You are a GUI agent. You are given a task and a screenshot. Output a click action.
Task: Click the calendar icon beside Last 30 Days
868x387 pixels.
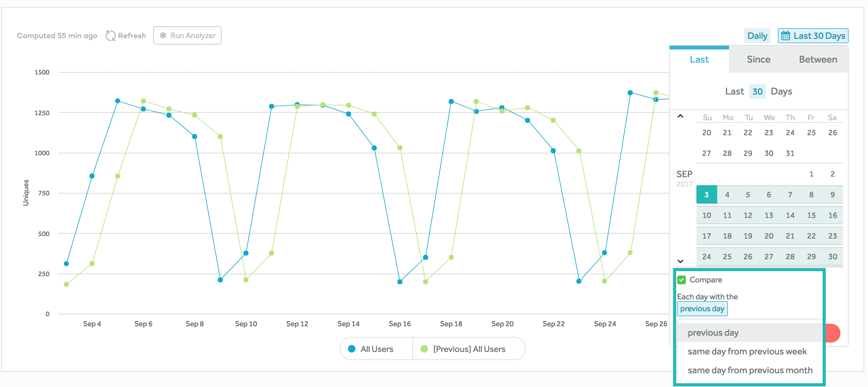coord(785,36)
